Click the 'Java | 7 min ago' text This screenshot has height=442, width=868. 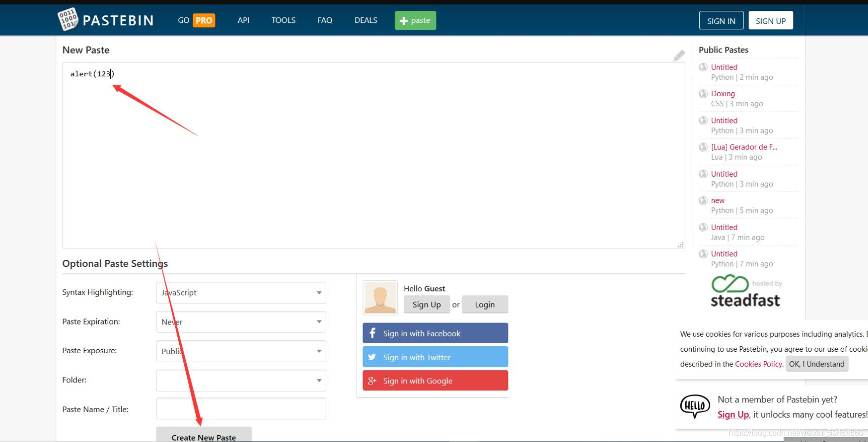(738, 237)
